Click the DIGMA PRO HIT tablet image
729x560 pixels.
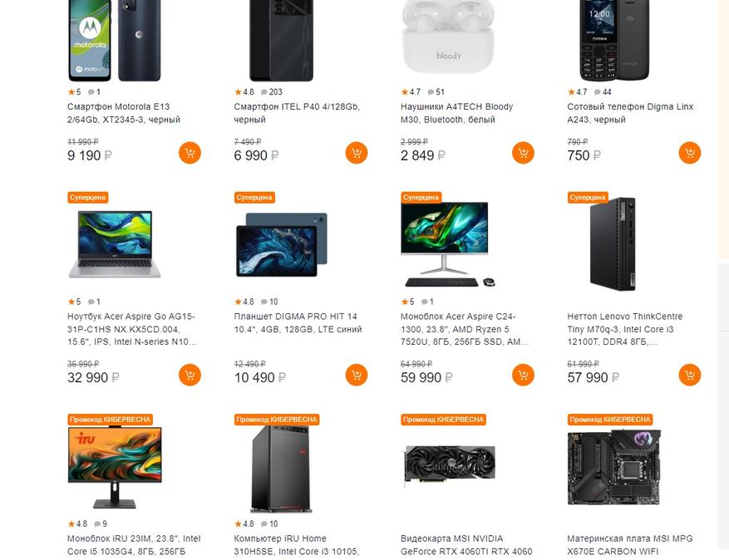tap(282, 244)
